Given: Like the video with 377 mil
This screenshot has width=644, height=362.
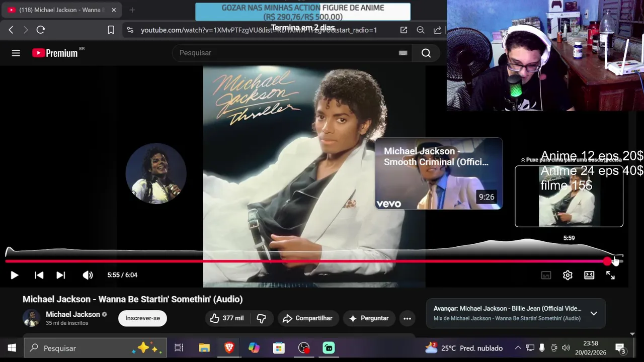Looking at the screenshot, I should click(227, 318).
